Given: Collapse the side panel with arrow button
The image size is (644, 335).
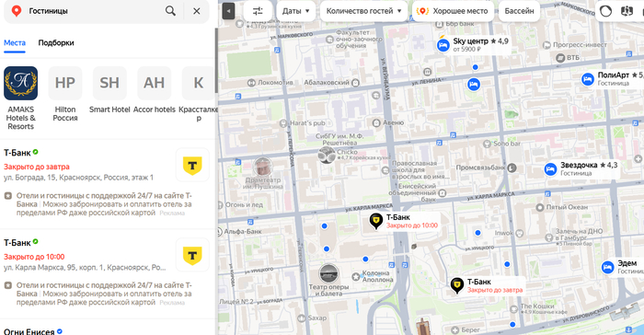Looking at the screenshot, I should point(228,11).
